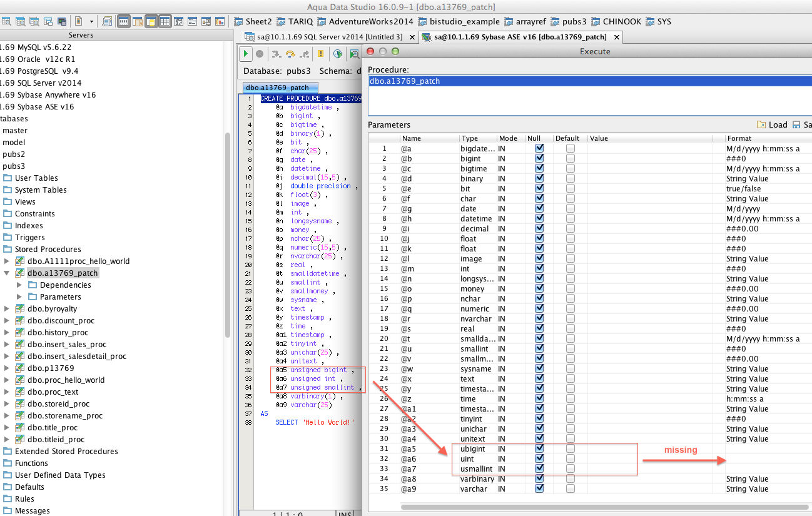
Task: Uncheck the Null checkbox in the @e row
Action: coord(539,188)
